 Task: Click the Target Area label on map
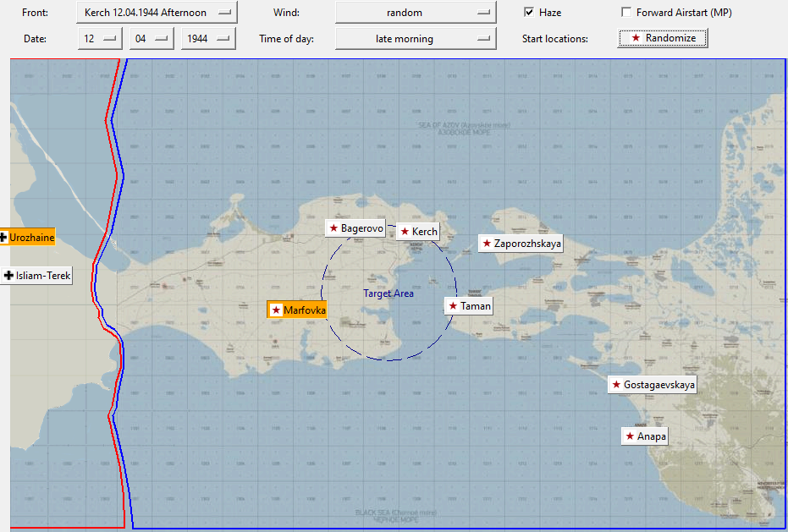pyautogui.click(x=388, y=293)
